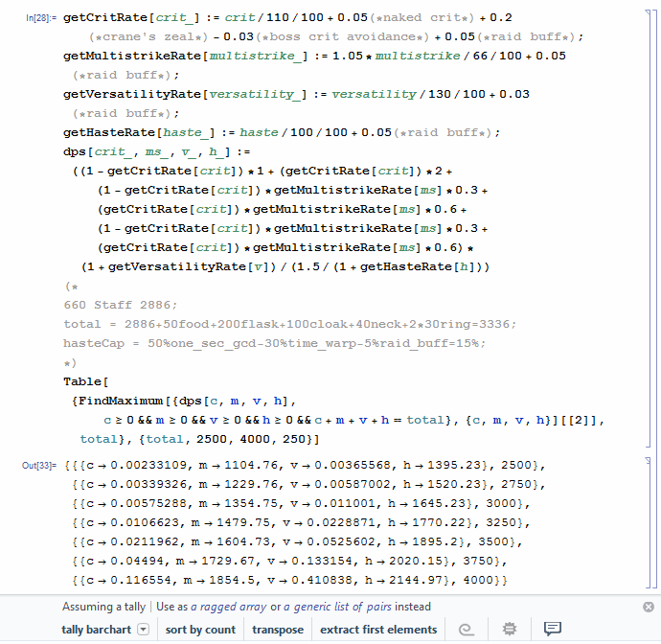Expand the dropdown arrow beside tally barchart
661x644 pixels.
pyautogui.click(x=144, y=630)
